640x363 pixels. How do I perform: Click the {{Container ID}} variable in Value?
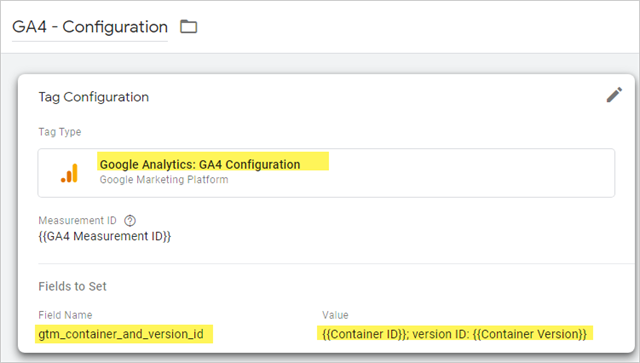[x=364, y=334]
